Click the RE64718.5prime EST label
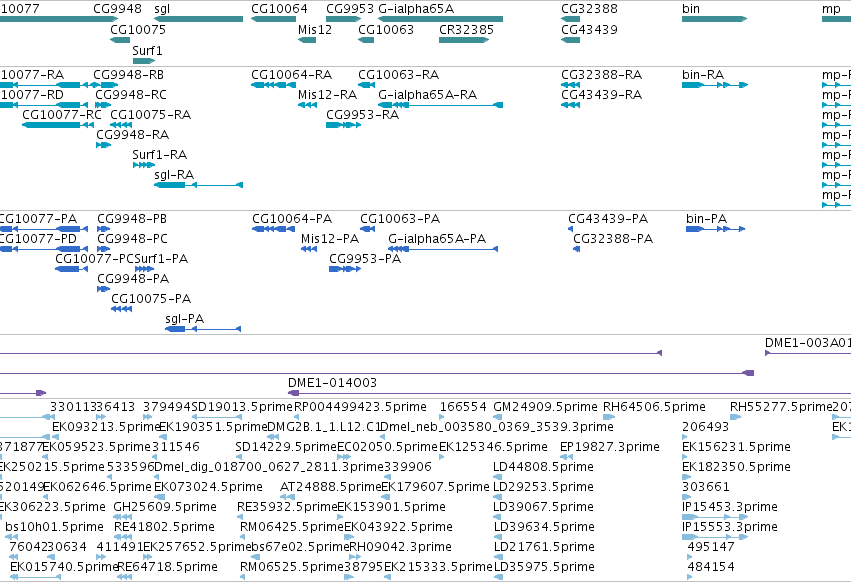 167,567
